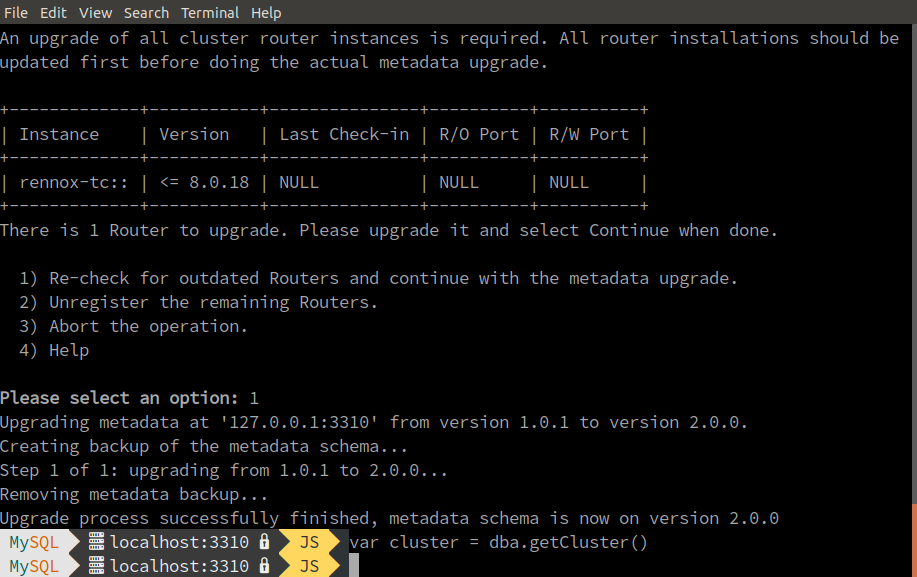Open the Terminal menu
Screen dimensions: 917x577
click(210, 12)
